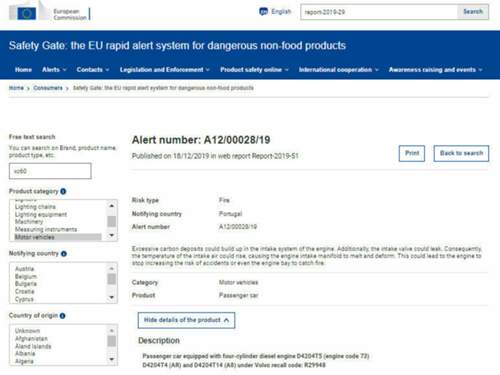Viewport: 500px width, 375px height.
Task: Select Lighting equipment in product category
Action: click(41, 214)
